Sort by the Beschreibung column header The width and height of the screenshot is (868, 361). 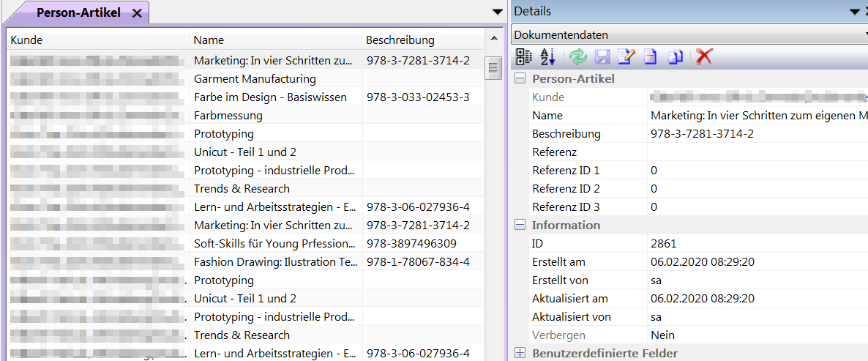pyautogui.click(x=422, y=40)
